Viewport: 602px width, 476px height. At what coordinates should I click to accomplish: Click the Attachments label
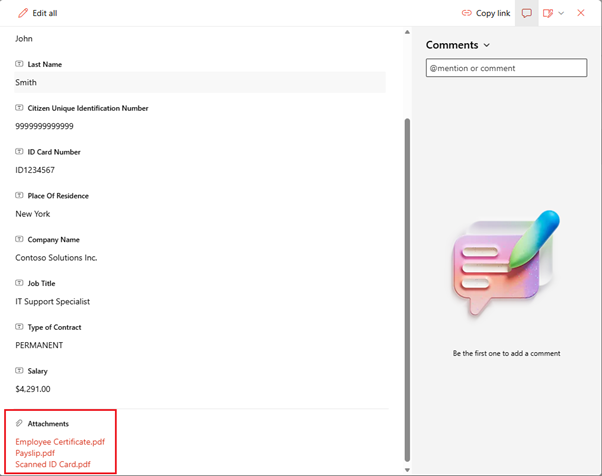point(48,424)
